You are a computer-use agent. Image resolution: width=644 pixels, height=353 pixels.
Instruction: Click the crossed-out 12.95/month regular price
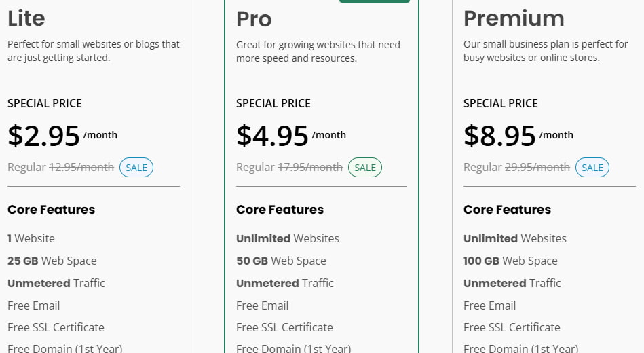[x=81, y=167]
